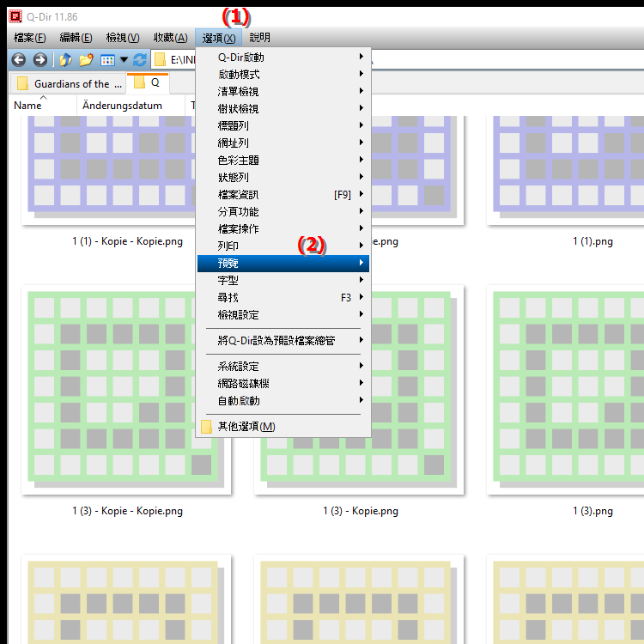644x644 pixels.
Task: Open the 分頁功能 submenu entry
Action: pyautogui.click(x=283, y=212)
